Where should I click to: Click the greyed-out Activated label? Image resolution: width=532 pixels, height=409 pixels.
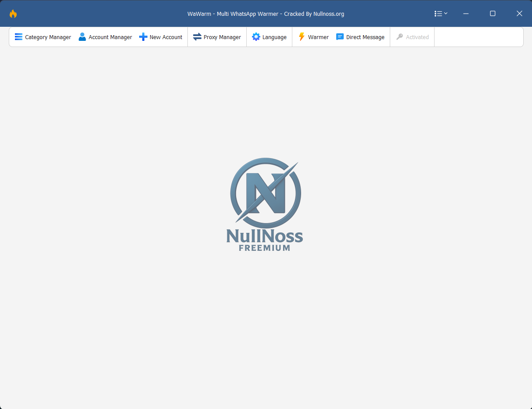(x=417, y=37)
